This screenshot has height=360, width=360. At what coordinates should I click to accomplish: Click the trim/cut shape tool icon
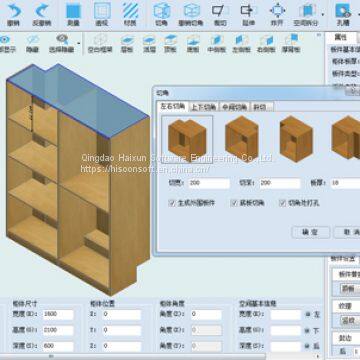pos(220,11)
